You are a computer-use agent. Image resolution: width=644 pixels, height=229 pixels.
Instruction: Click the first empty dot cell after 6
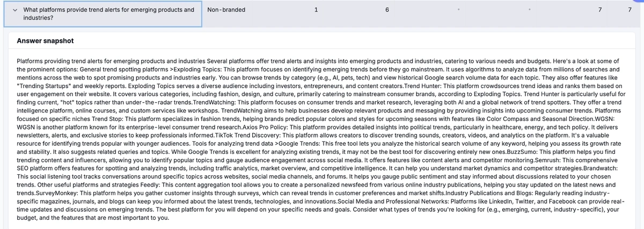coord(458,10)
